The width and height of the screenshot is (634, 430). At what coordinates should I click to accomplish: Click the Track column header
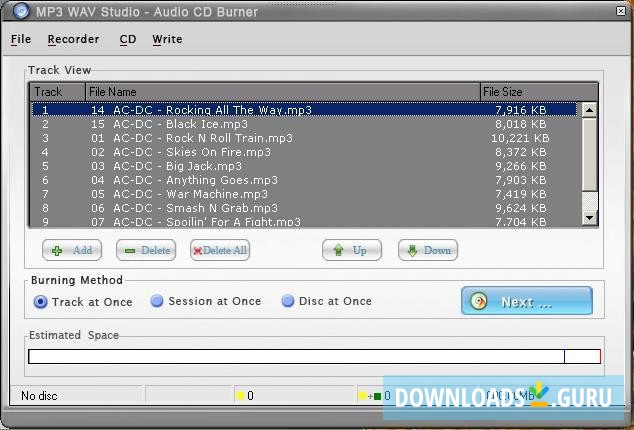pyautogui.click(x=57, y=92)
